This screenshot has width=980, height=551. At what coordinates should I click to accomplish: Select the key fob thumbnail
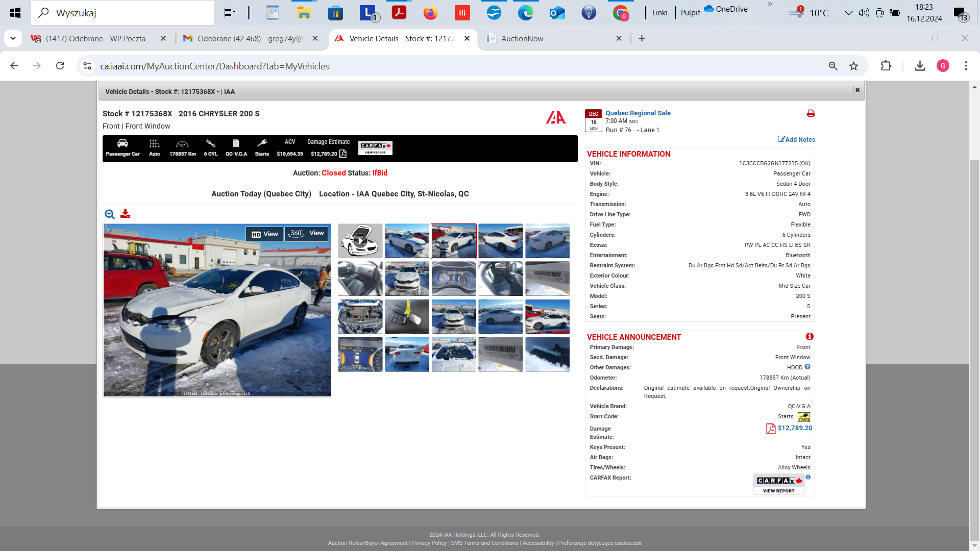[x=407, y=316]
